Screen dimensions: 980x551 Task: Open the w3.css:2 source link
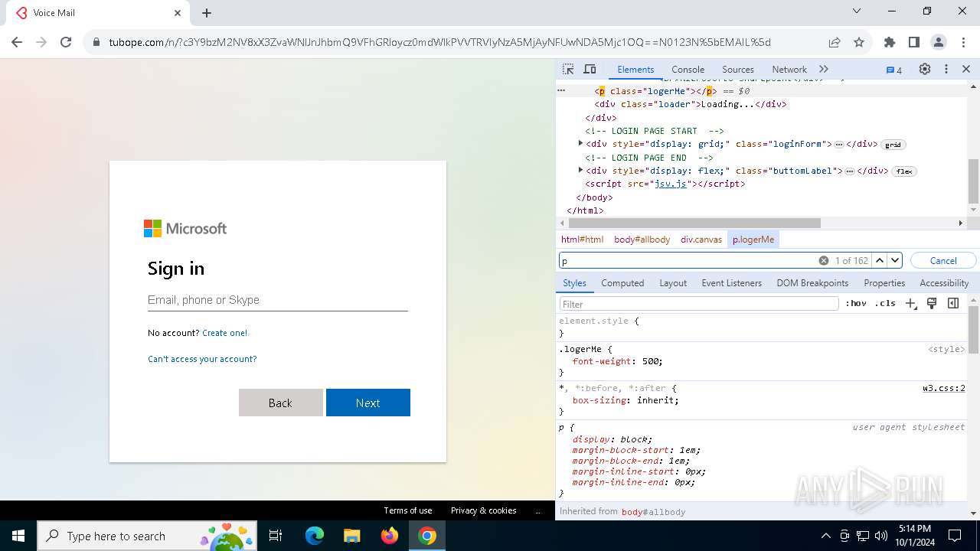click(x=944, y=389)
